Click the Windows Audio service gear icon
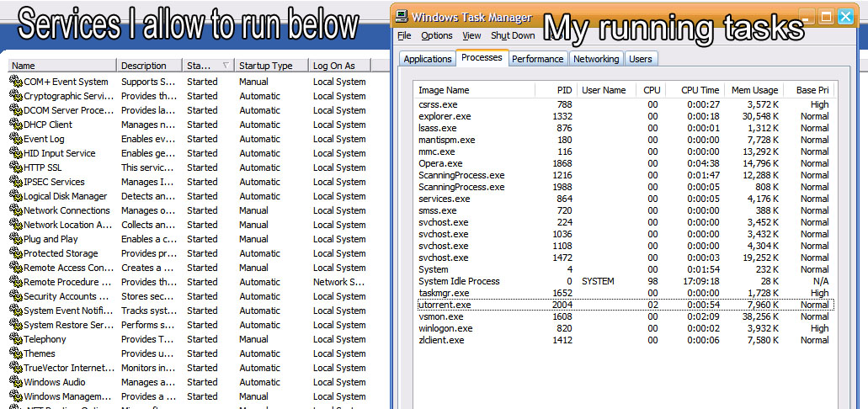 pos(15,382)
